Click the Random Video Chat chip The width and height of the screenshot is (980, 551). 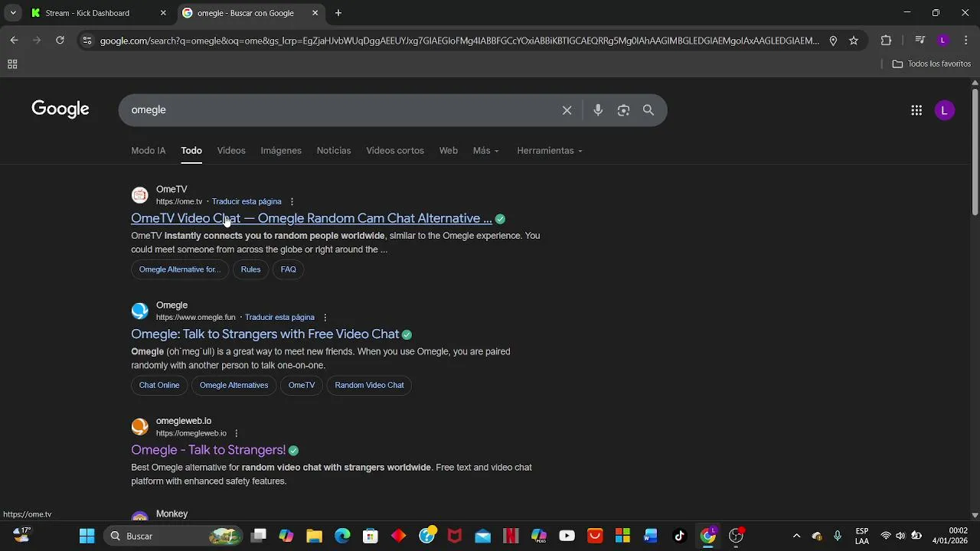pyautogui.click(x=369, y=385)
